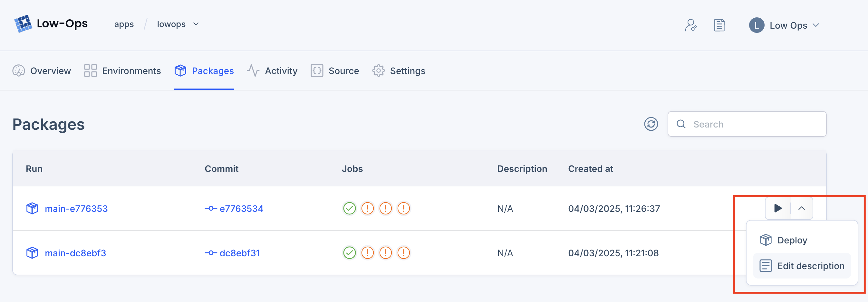The width and height of the screenshot is (868, 302).
Task: Click the L user avatar
Action: (x=757, y=25)
